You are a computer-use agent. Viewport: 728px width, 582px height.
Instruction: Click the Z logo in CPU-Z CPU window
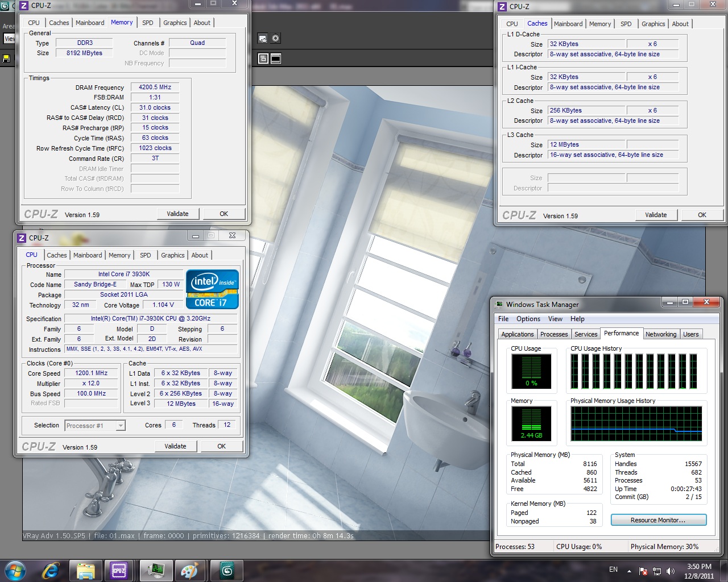tap(21, 238)
